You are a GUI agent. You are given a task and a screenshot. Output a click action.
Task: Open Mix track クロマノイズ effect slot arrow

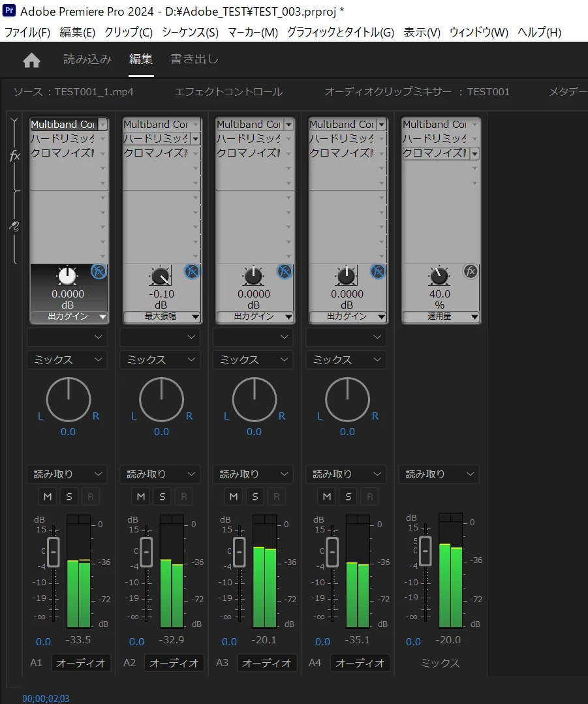click(x=475, y=153)
